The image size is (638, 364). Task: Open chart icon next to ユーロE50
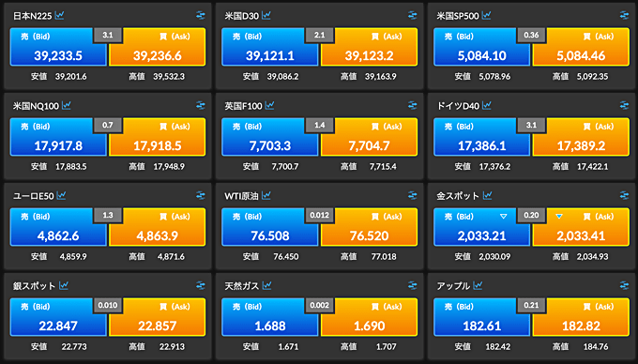pos(61,196)
